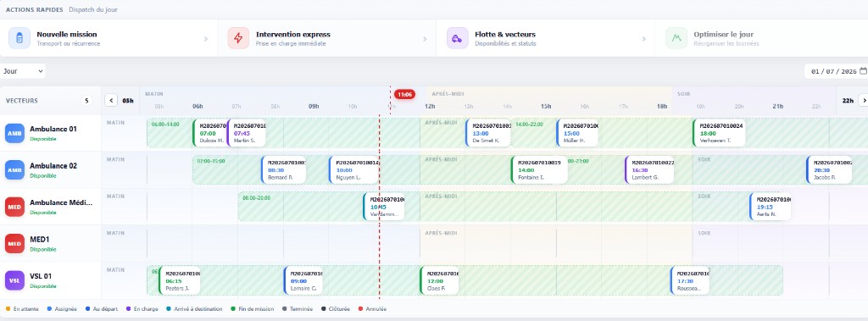The image size is (868, 321).
Task: Click the Terminée legend label
Action: point(301,309)
